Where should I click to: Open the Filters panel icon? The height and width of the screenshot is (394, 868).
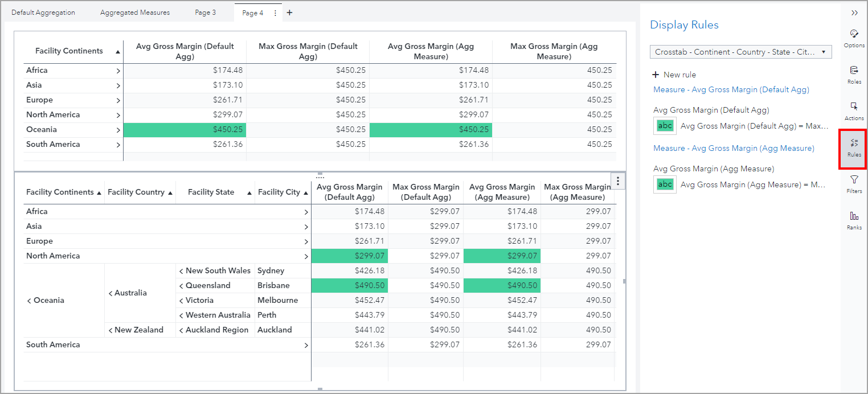(854, 185)
